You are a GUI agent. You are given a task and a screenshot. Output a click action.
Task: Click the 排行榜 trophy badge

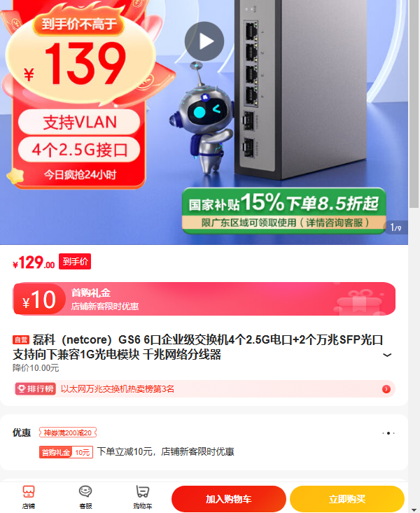click(x=36, y=388)
